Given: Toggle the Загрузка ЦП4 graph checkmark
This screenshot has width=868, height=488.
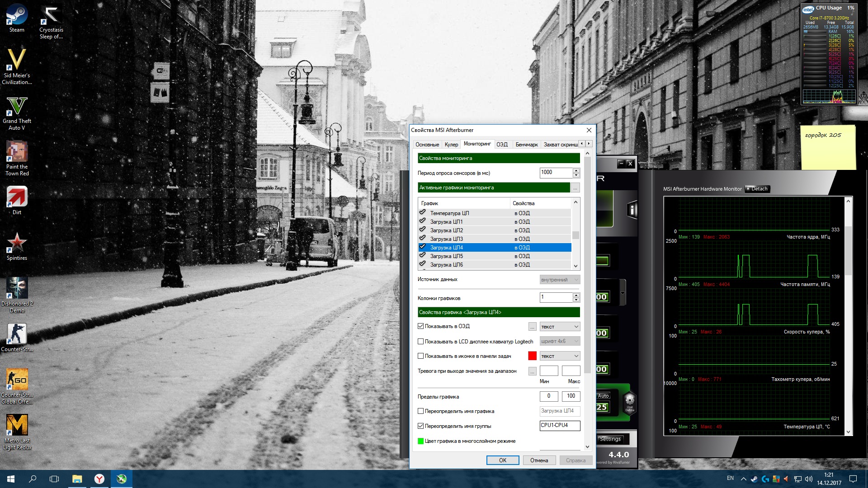Looking at the screenshot, I should tap(422, 247).
